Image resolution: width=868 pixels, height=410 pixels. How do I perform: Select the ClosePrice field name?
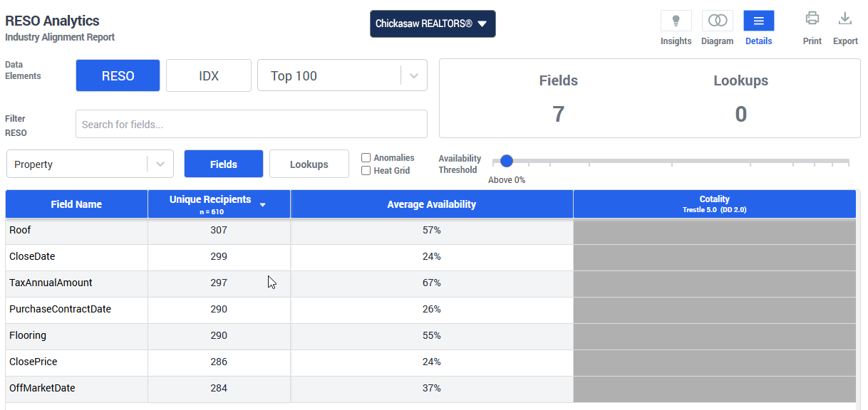pyautogui.click(x=33, y=362)
